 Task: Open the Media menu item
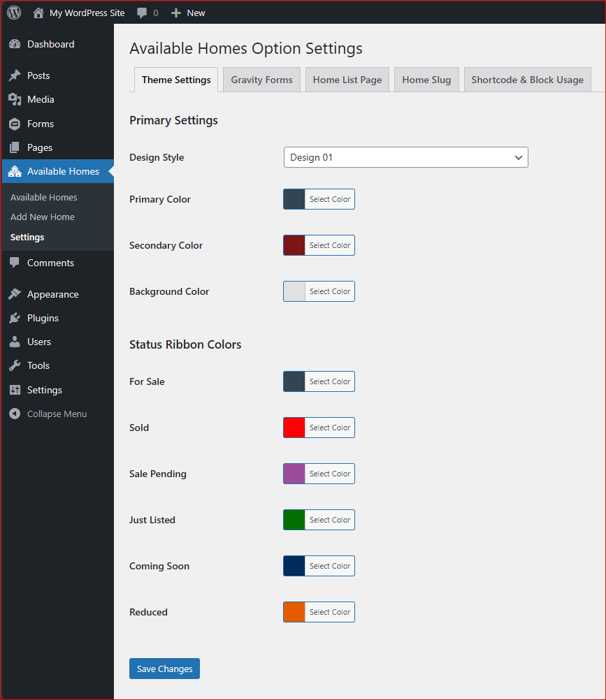[57, 100]
